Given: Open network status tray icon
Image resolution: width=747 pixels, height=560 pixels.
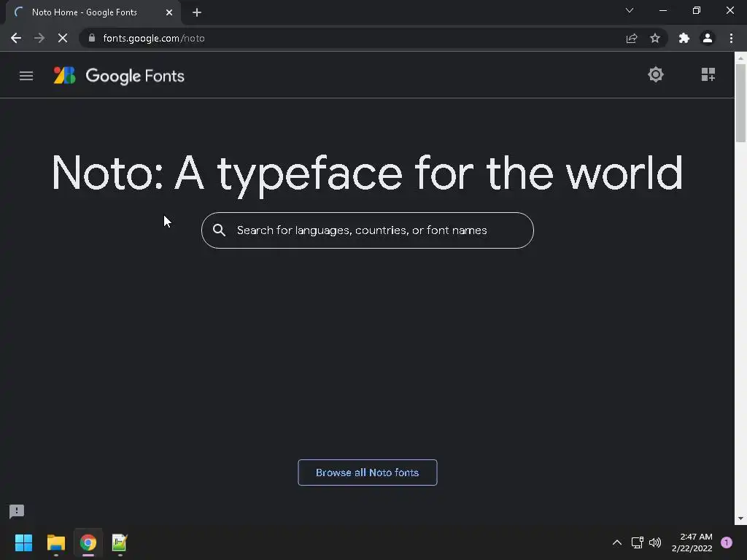Looking at the screenshot, I should [x=637, y=542].
